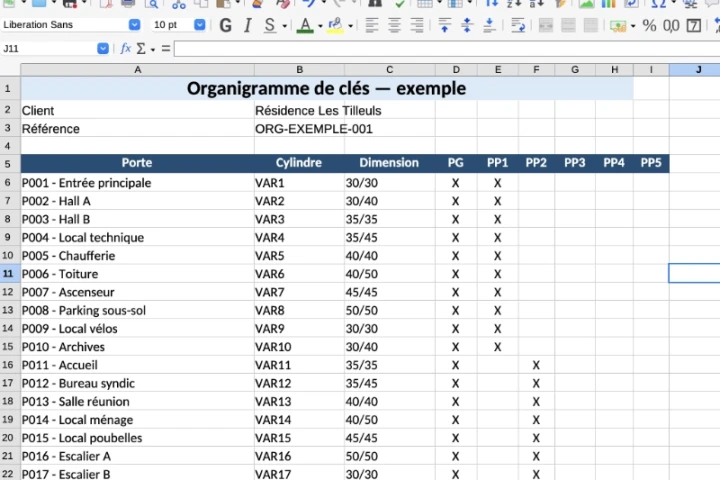Image resolution: width=720 pixels, height=480 pixels.
Task: Click the Formula equals sign icon
Action: pyautogui.click(x=166, y=48)
